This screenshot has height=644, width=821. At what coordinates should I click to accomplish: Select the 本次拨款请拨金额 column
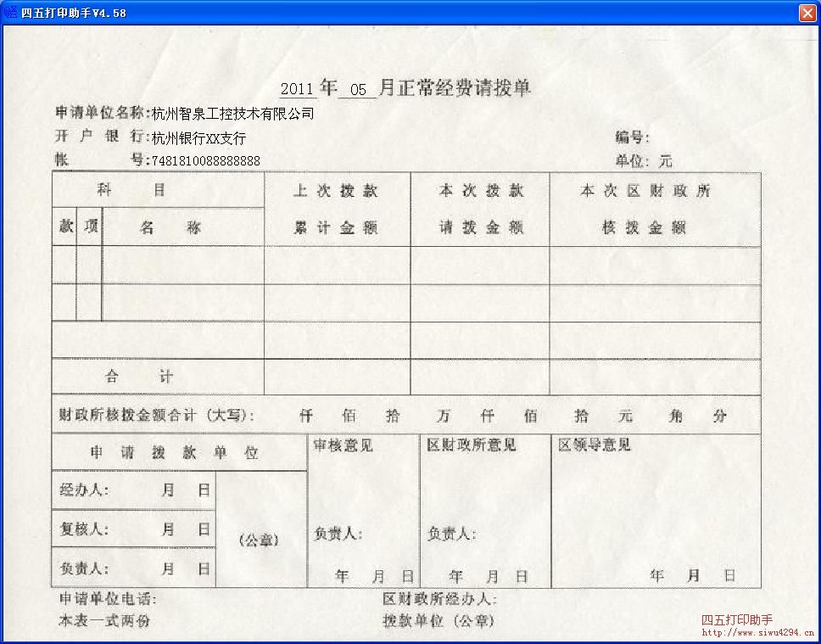tap(479, 207)
